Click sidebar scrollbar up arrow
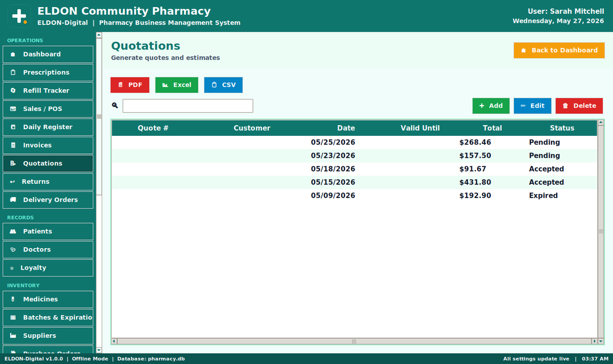The width and height of the screenshot is (613, 364). pyautogui.click(x=99, y=35)
